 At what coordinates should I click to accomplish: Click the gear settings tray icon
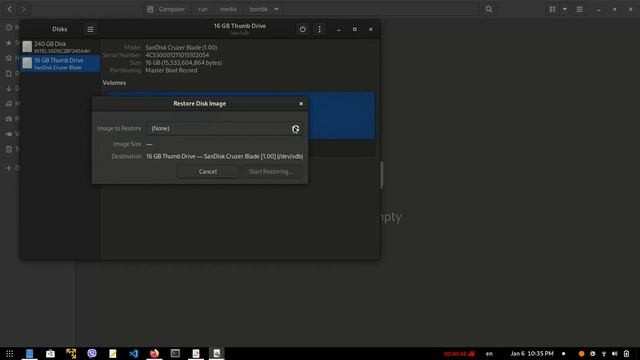[x=593, y=353]
